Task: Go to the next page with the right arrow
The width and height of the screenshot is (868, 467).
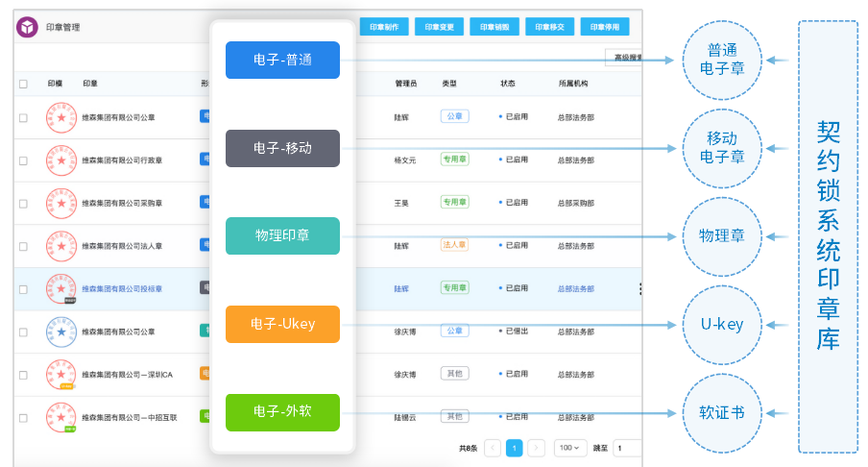Action: tap(536, 448)
